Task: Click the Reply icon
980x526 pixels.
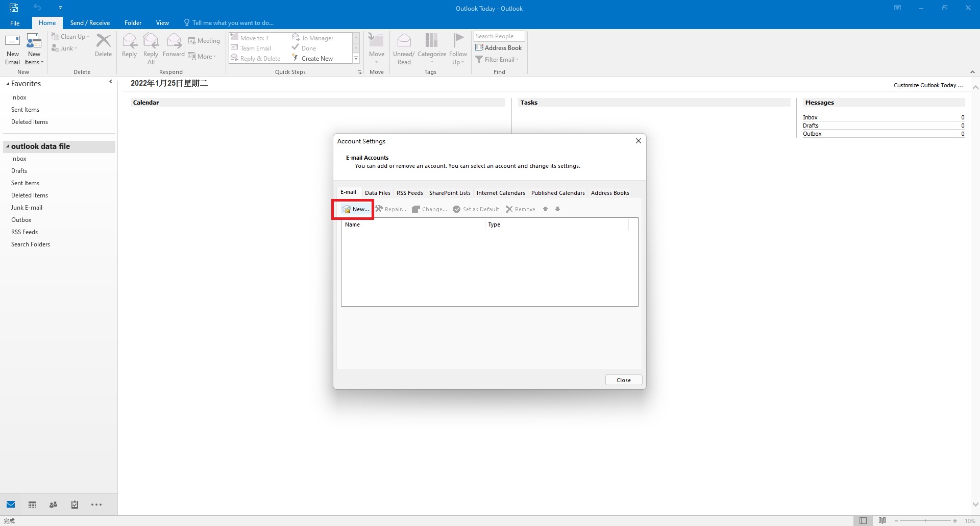Action: [130, 45]
